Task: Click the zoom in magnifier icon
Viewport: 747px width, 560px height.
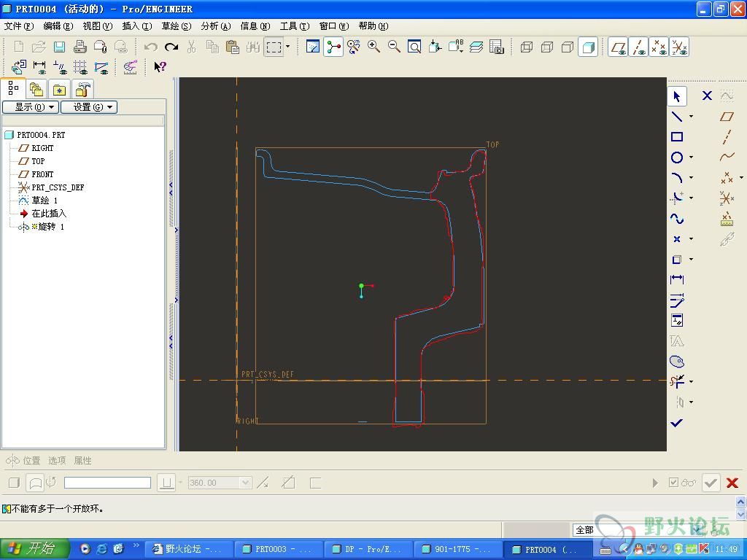Action: (374, 47)
